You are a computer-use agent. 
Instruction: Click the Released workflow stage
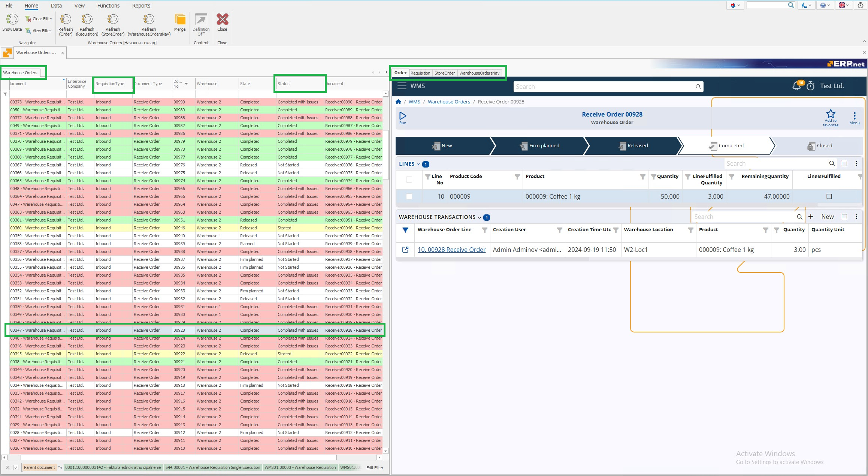tap(633, 146)
